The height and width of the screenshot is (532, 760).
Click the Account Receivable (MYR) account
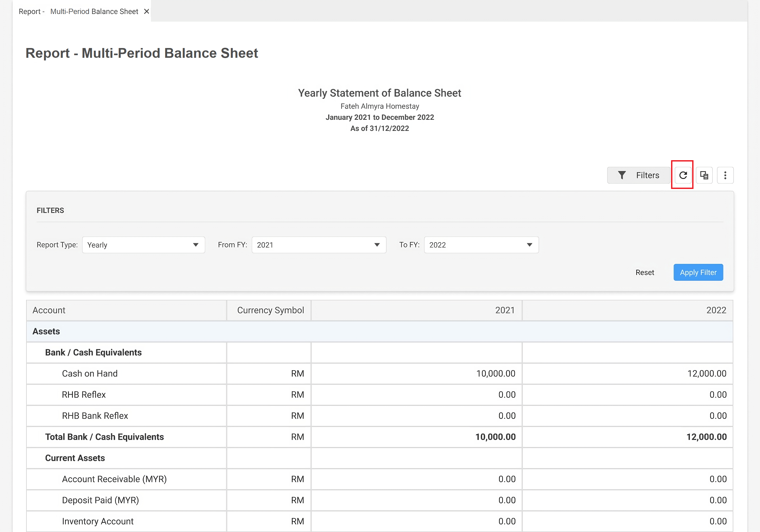114,479
